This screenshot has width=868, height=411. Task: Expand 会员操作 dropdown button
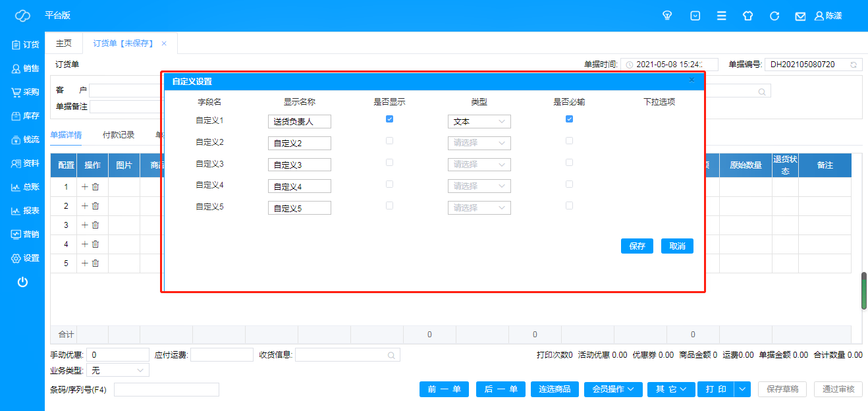pos(613,389)
